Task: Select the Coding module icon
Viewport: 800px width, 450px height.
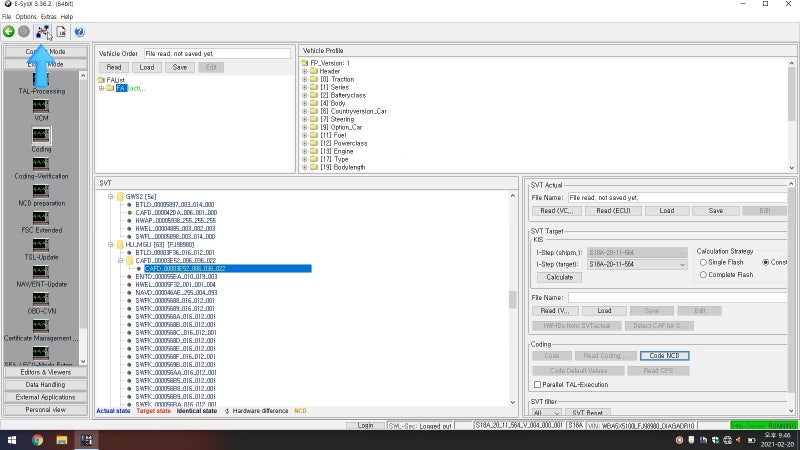Action: tap(41, 135)
